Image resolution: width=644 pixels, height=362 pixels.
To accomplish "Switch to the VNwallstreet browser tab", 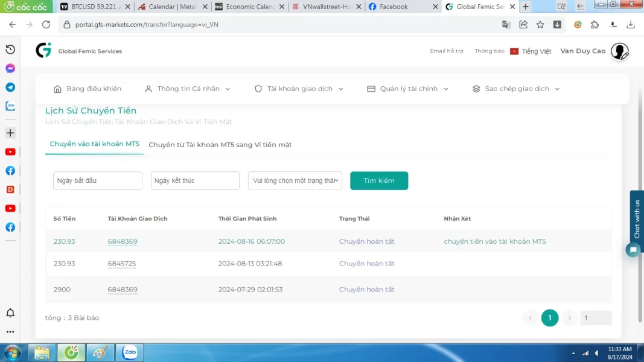I will [327, 7].
